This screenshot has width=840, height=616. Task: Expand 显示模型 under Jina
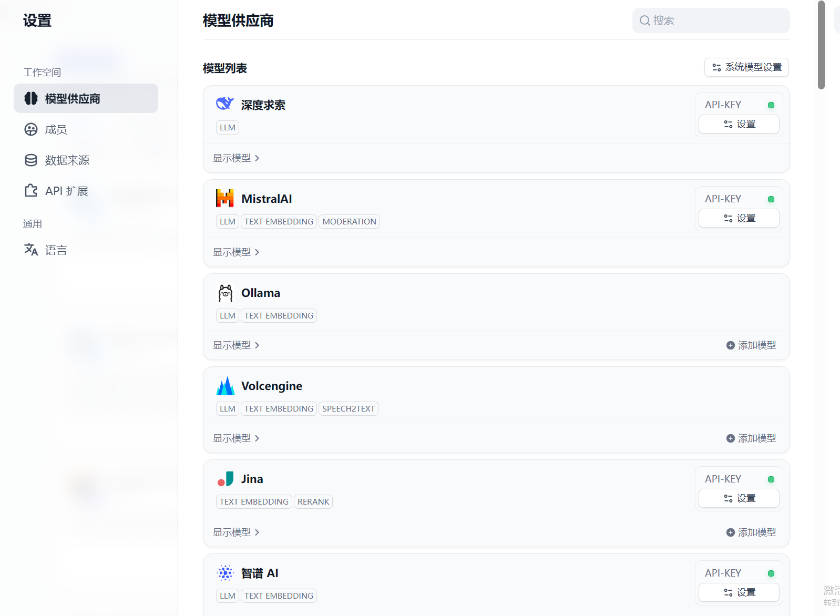pos(236,532)
